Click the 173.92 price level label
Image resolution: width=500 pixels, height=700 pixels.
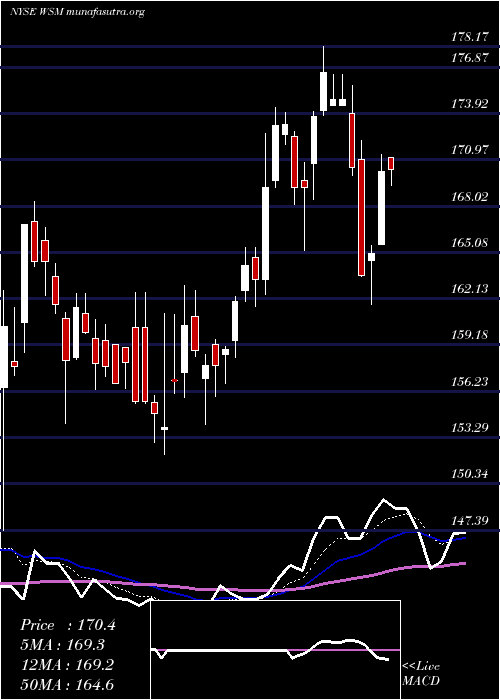coord(469,104)
